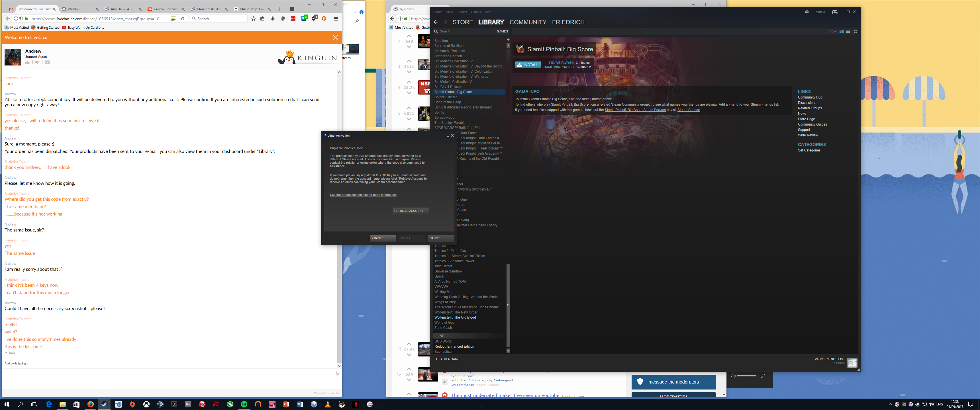The image size is (980, 410).
Task: Select The Stanley Parable in games list
Action: click(450, 122)
